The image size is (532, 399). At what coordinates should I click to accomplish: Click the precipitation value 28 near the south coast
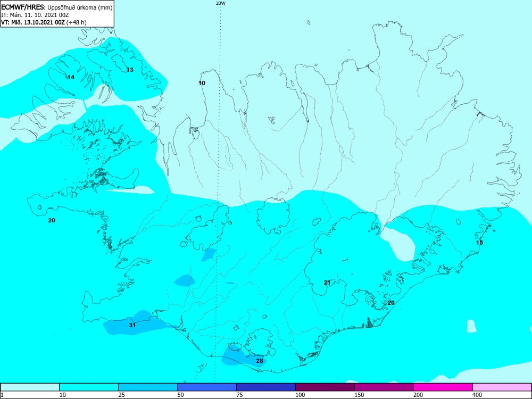click(x=260, y=361)
